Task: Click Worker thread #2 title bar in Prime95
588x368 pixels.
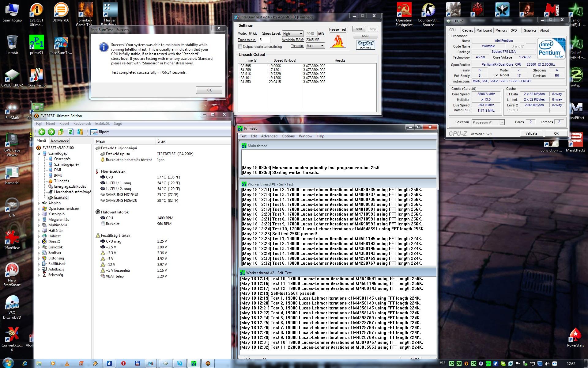Action: pyautogui.click(x=337, y=273)
